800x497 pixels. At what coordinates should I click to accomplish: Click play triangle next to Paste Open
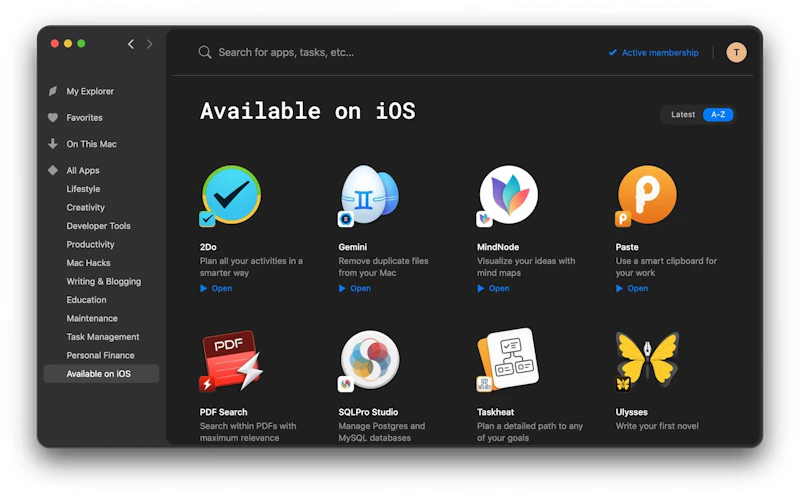tap(619, 288)
